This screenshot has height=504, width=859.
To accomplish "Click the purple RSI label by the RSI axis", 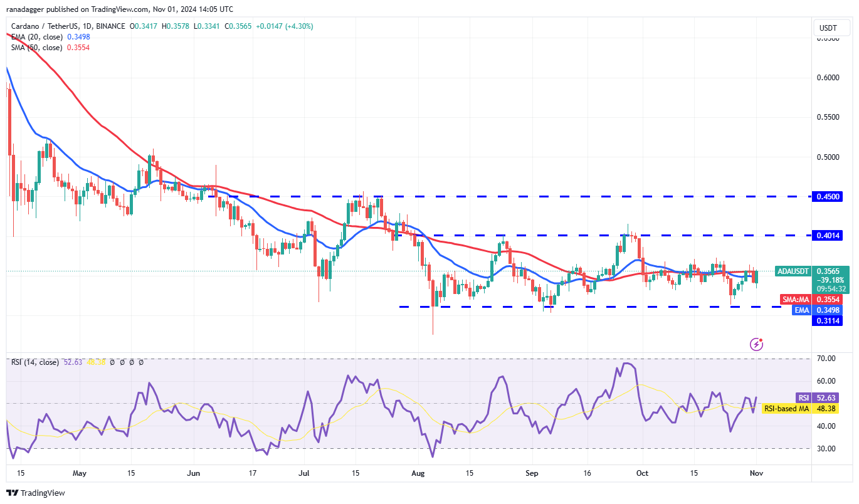I will [x=803, y=397].
